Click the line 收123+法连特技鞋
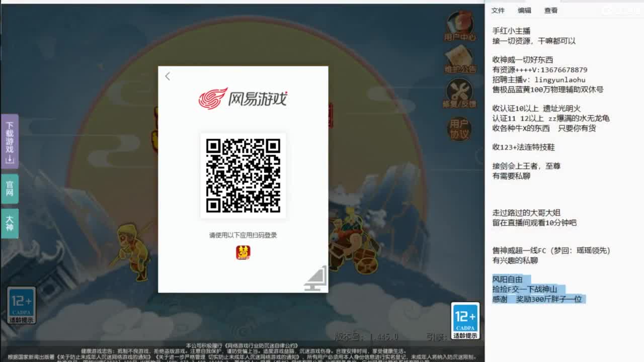This screenshot has width=644, height=362. (x=523, y=147)
